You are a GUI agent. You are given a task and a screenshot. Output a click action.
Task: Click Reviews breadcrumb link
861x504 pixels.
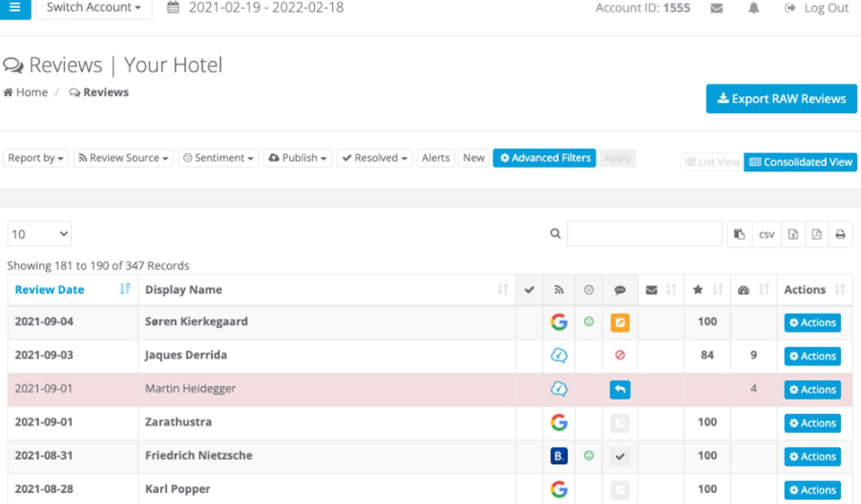click(99, 93)
